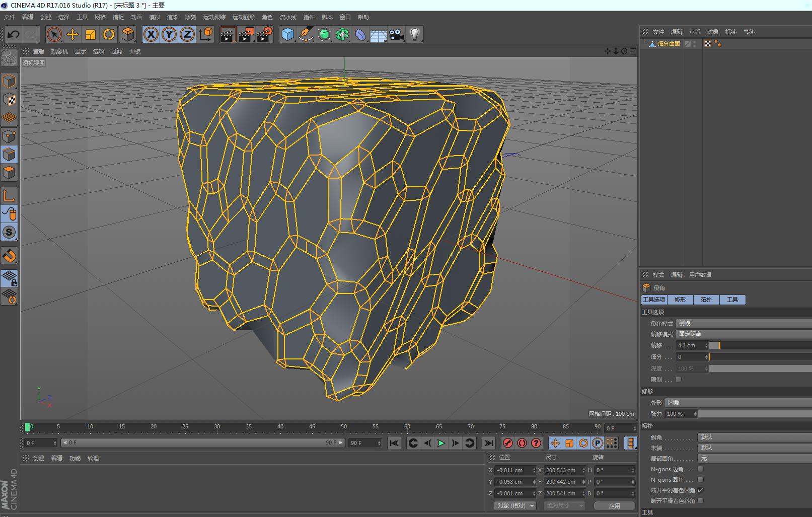Select the Rotate tool in the toolbar

pyautogui.click(x=109, y=34)
